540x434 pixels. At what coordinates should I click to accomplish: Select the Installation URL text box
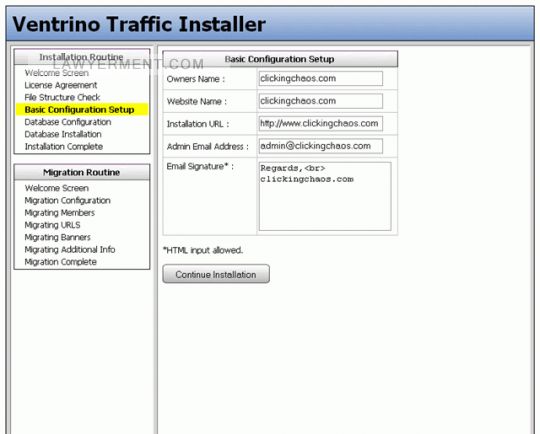click(x=321, y=123)
